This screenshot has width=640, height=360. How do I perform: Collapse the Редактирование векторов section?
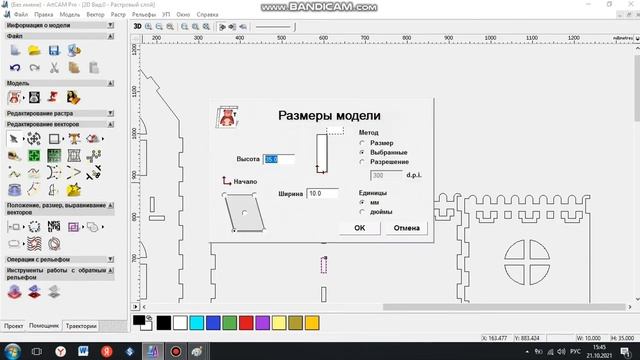click(111, 124)
